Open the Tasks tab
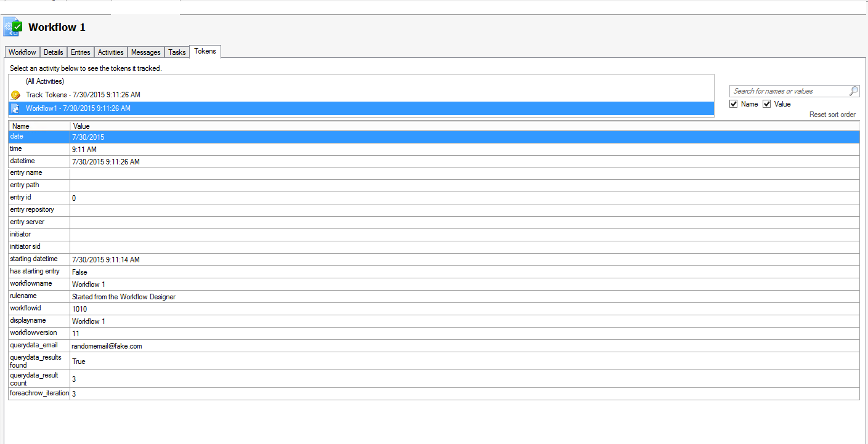The width and height of the screenshot is (868, 444). [177, 52]
